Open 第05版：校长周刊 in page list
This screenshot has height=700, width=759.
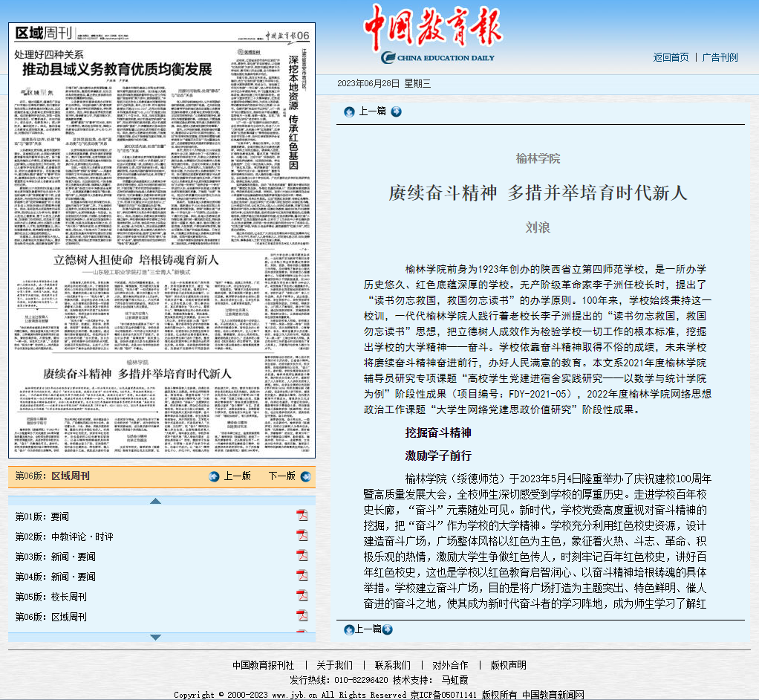(51, 597)
